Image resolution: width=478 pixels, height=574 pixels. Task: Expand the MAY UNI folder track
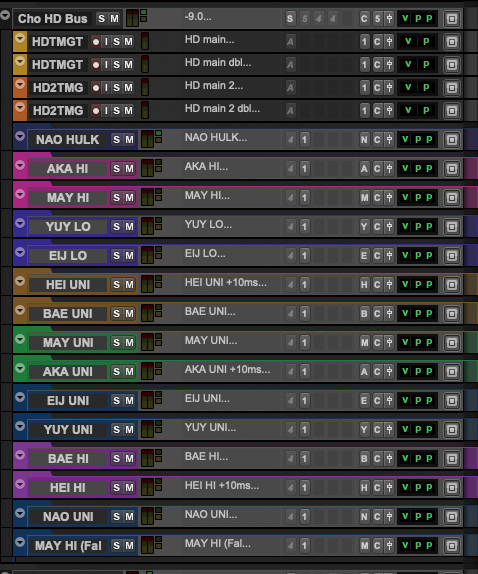(20, 339)
